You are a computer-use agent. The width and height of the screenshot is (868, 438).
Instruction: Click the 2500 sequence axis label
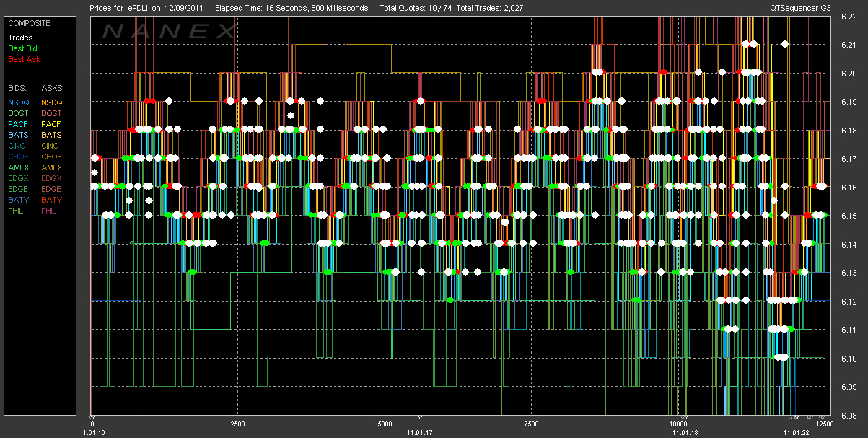point(237,424)
